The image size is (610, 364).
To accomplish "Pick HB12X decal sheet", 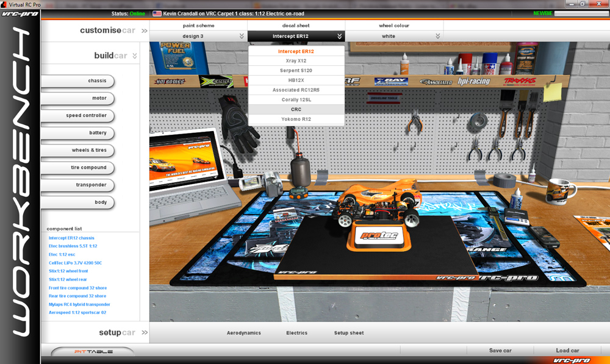I will (x=296, y=80).
